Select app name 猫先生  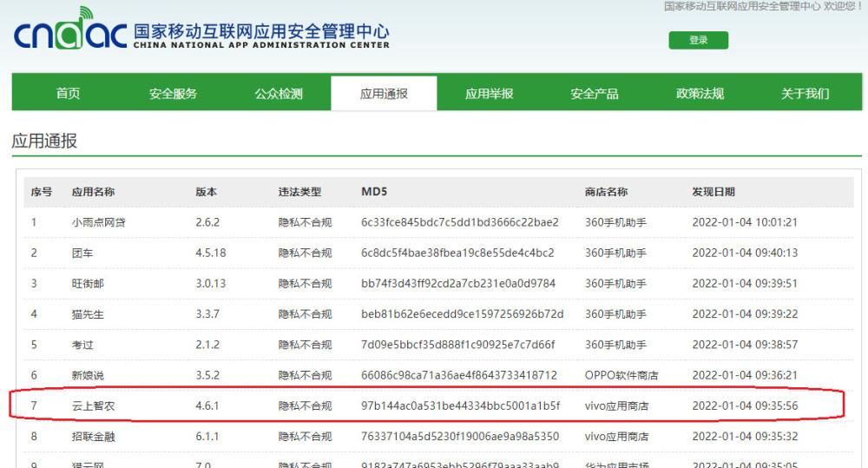point(88,314)
